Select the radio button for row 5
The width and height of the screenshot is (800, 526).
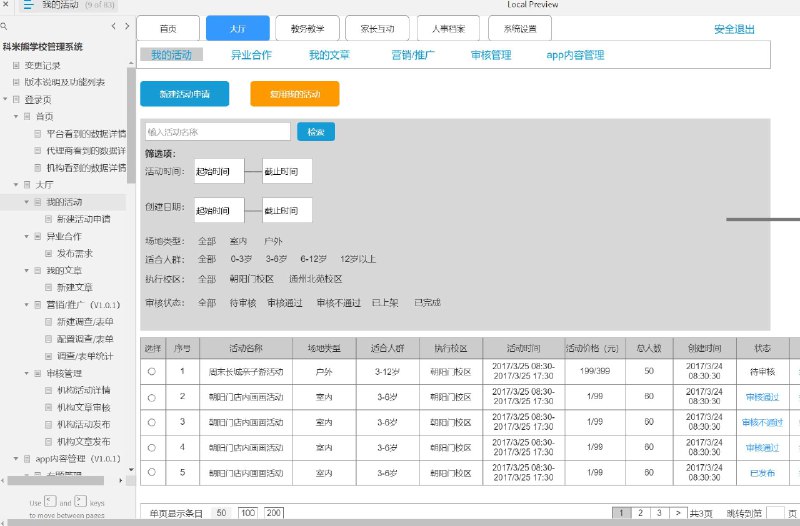click(152, 472)
